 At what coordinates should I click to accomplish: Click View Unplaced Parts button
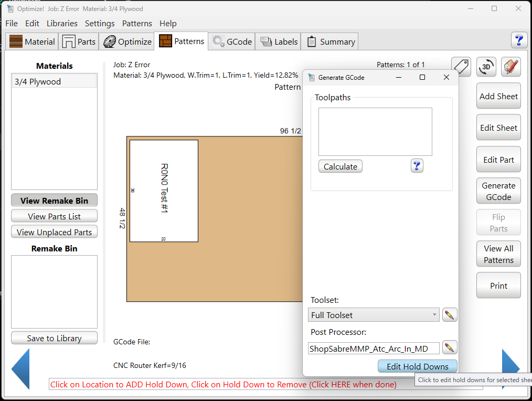click(x=54, y=232)
